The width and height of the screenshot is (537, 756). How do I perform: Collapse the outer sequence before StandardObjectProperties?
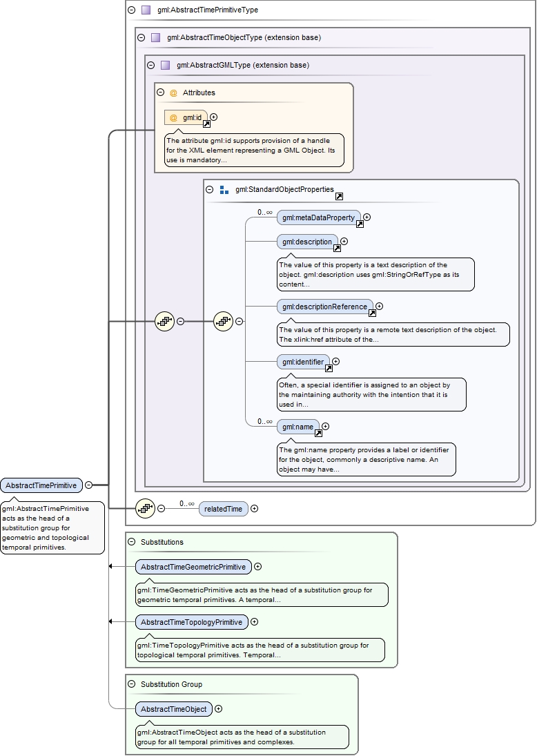click(180, 321)
